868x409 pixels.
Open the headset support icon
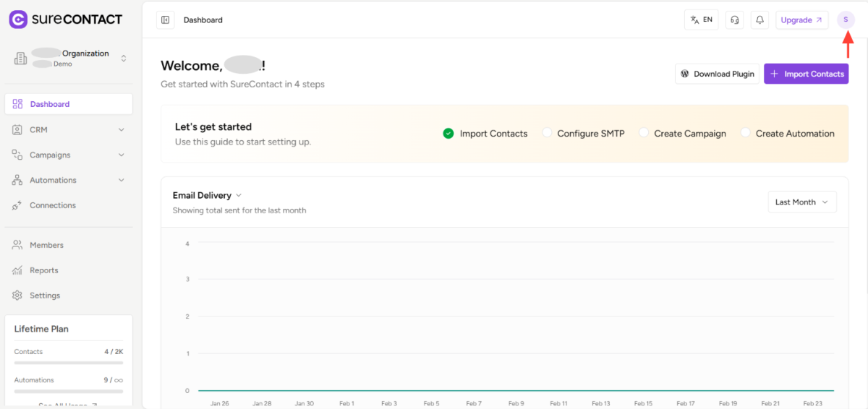[x=734, y=20]
